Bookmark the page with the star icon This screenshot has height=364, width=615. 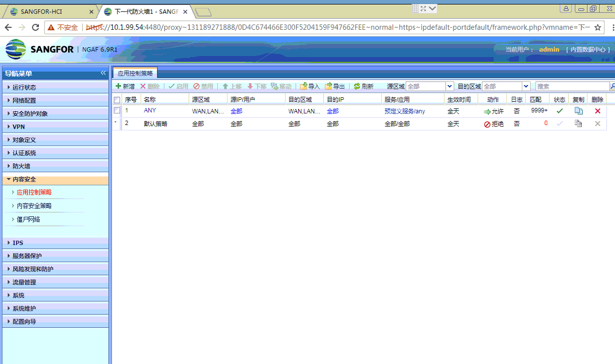(x=598, y=27)
